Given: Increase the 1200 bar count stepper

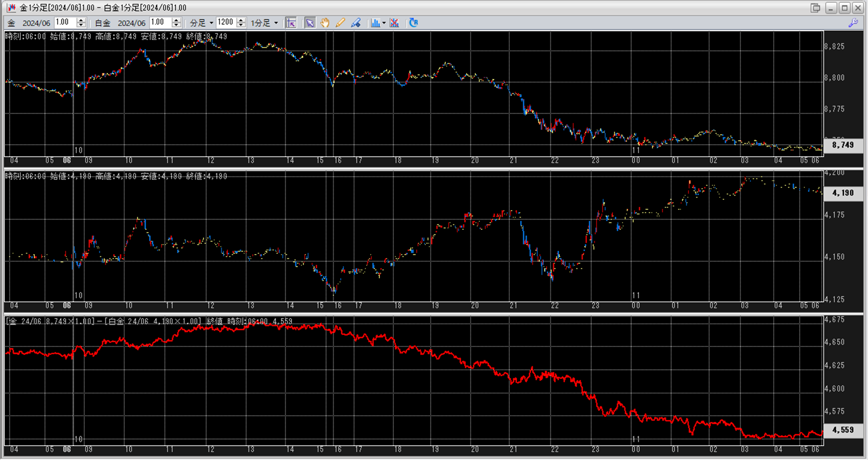Looking at the screenshot, I should (241, 20).
